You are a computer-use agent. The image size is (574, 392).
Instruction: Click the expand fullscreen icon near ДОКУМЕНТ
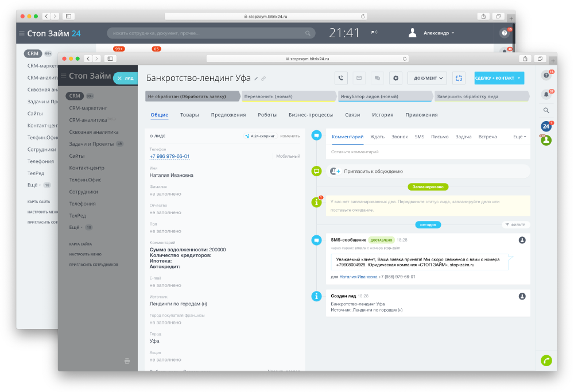(x=459, y=78)
